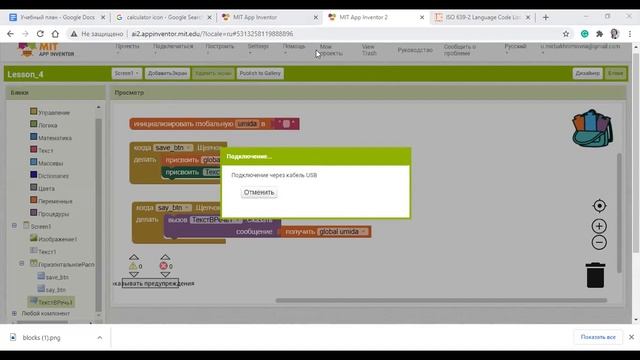Zoom out the blocks workspace
This screenshot has height=360, width=640.
pyautogui.click(x=599, y=242)
